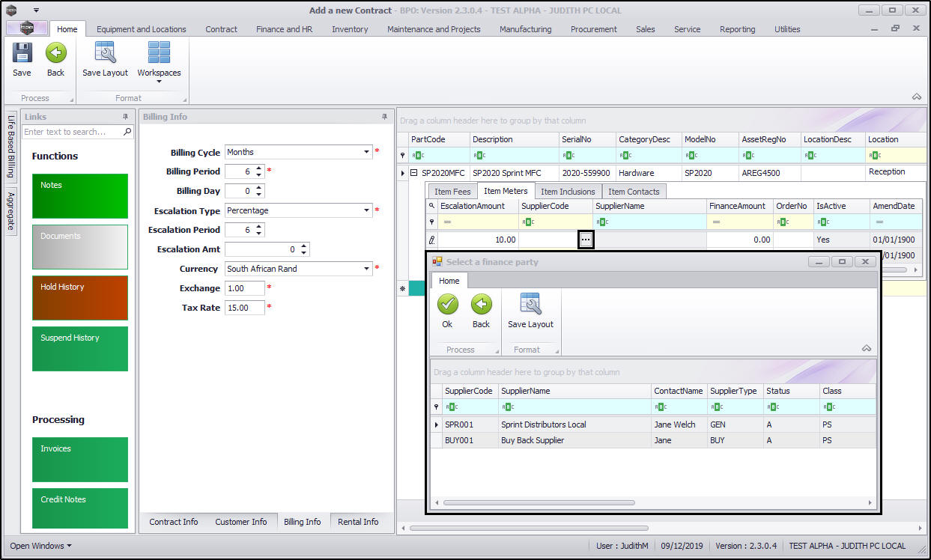
Task: Click the green Back icon in main ribbon
Action: click(55, 54)
